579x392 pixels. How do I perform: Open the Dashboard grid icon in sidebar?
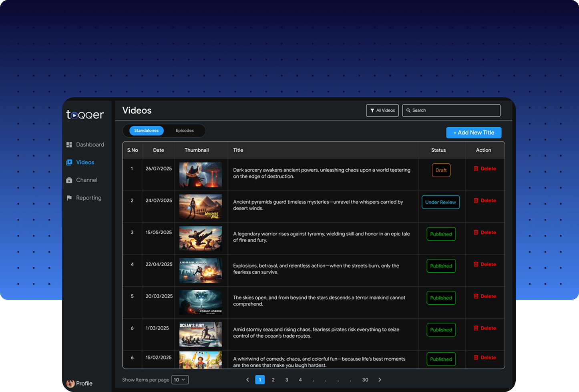pos(69,145)
